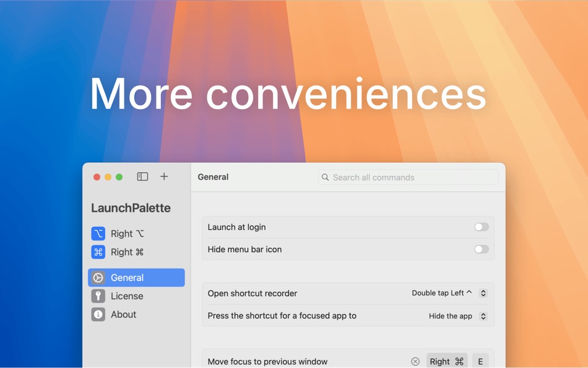Click the Hide menu bar icon label
This screenshot has height=368, width=588.
[244, 249]
